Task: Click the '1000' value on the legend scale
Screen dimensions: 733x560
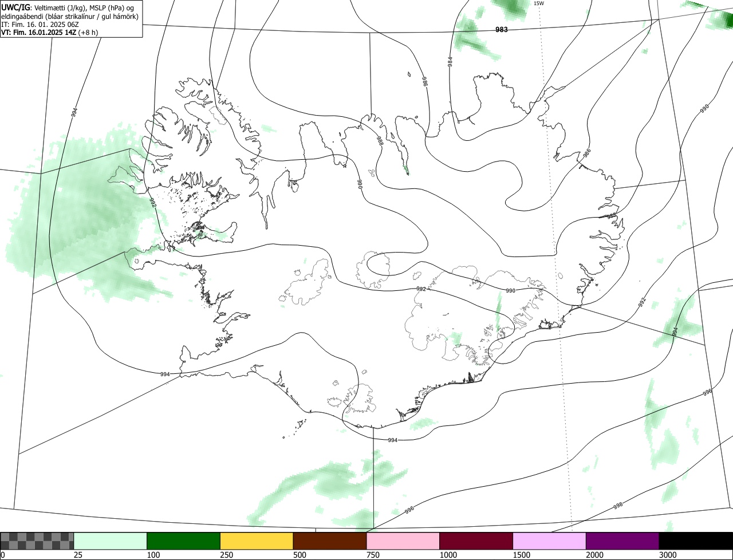Action: click(x=448, y=555)
